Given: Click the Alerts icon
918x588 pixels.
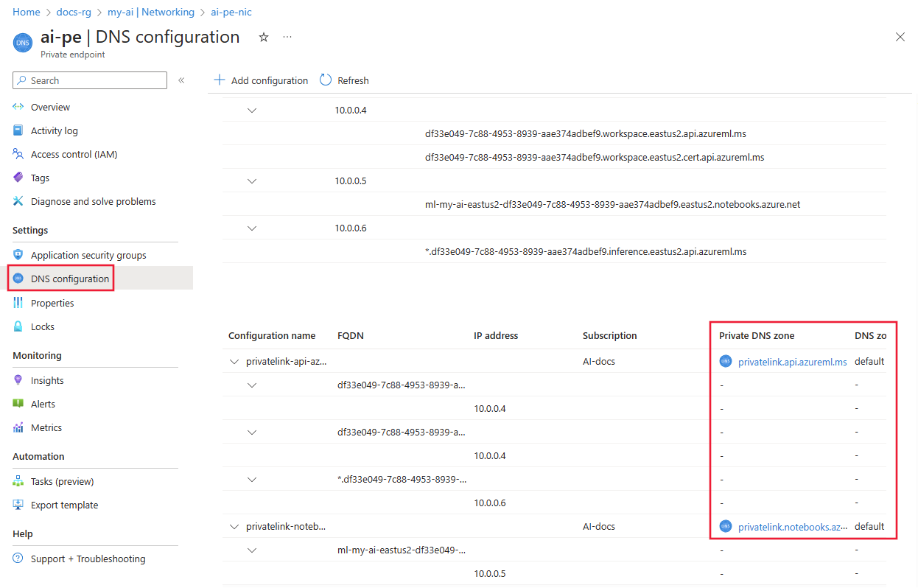Looking at the screenshot, I should tap(18, 404).
